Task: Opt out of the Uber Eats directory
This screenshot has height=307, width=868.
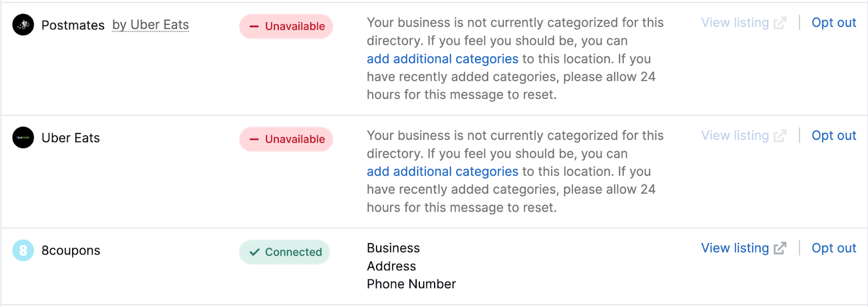Action: (833, 136)
